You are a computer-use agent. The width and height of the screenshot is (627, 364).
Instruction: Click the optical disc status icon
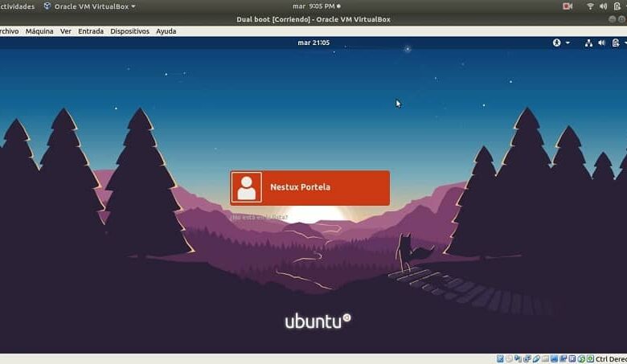[x=509, y=359]
